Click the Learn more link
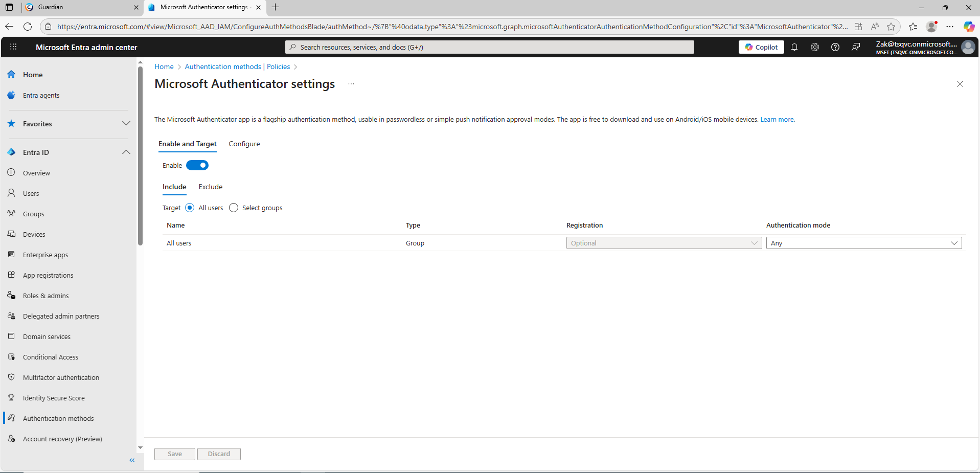 click(777, 120)
